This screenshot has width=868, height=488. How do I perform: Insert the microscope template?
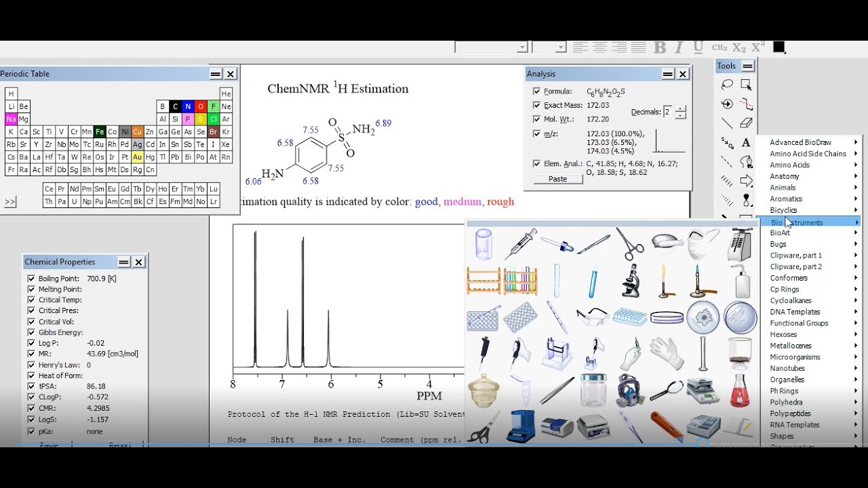(630, 281)
